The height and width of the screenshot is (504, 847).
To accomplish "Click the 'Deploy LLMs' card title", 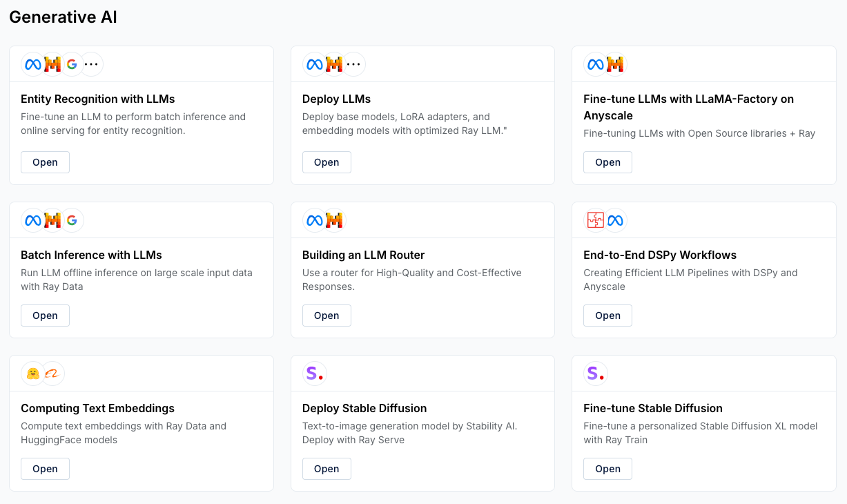I will (337, 99).
